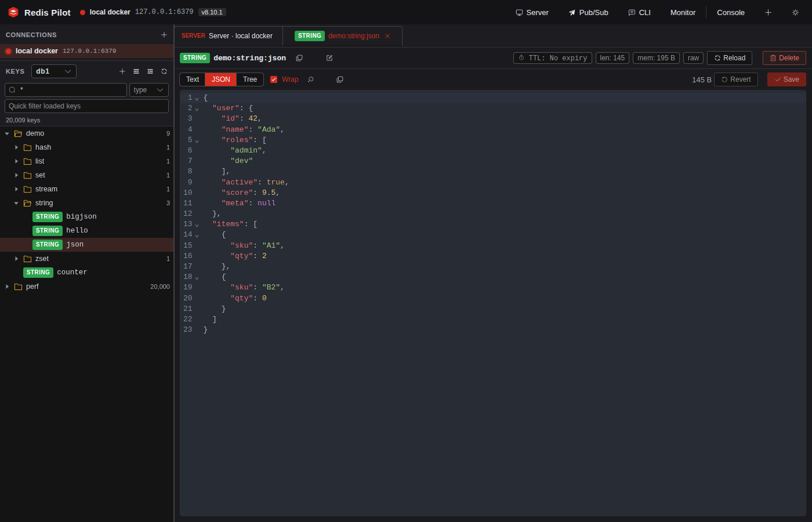812x522 pixels.
Task: Toggle the raw encoding button
Action: click(693, 58)
